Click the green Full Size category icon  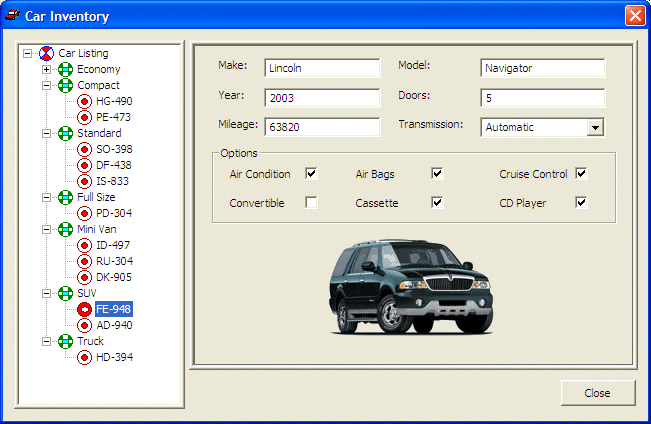pos(65,197)
